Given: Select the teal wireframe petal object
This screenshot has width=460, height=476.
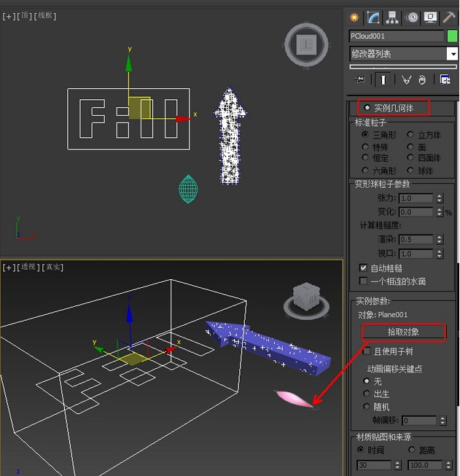Looking at the screenshot, I should 188,189.
